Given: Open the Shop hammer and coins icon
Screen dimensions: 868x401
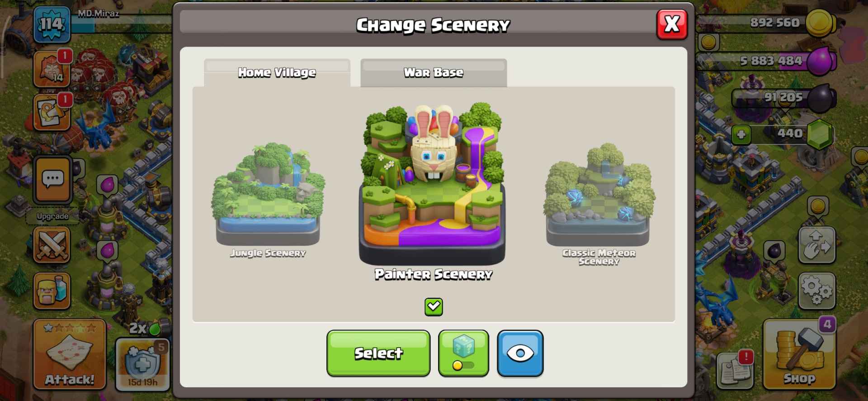Looking at the screenshot, I should [x=799, y=355].
